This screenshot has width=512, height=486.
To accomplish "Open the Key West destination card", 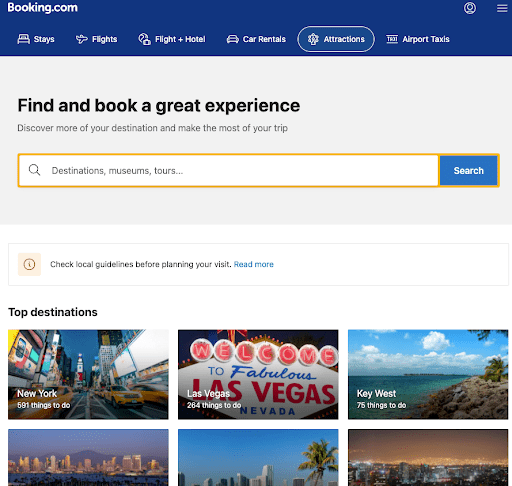I will coord(428,374).
